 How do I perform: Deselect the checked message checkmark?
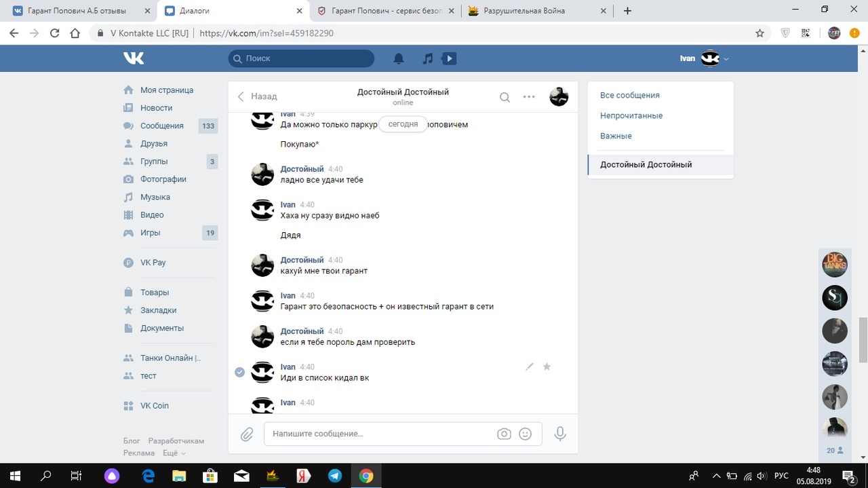pos(239,372)
